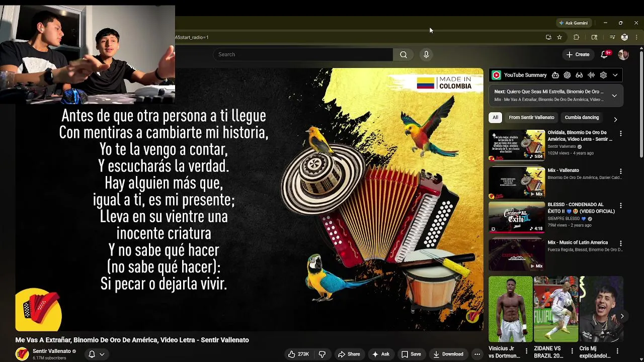Viewport: 644px width, 362px height.
Task: Click the video player area
Action: click(x=249, y=199)
